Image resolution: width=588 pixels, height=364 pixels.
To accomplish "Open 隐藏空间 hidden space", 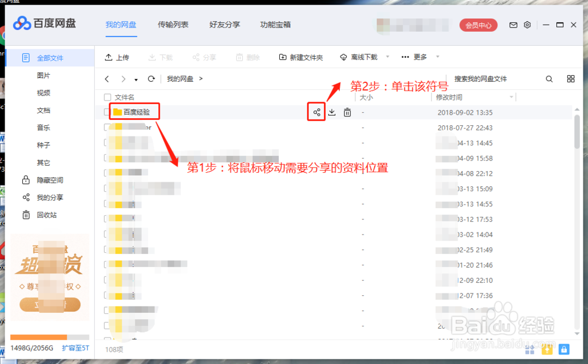I will [42, 180].
